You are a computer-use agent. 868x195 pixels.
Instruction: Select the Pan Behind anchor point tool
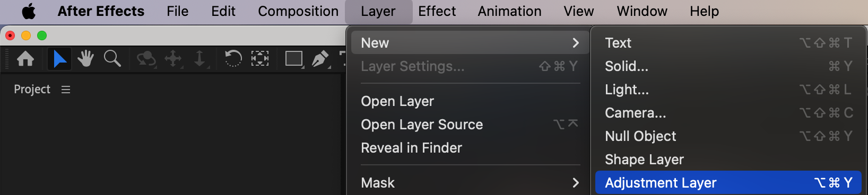260,58
